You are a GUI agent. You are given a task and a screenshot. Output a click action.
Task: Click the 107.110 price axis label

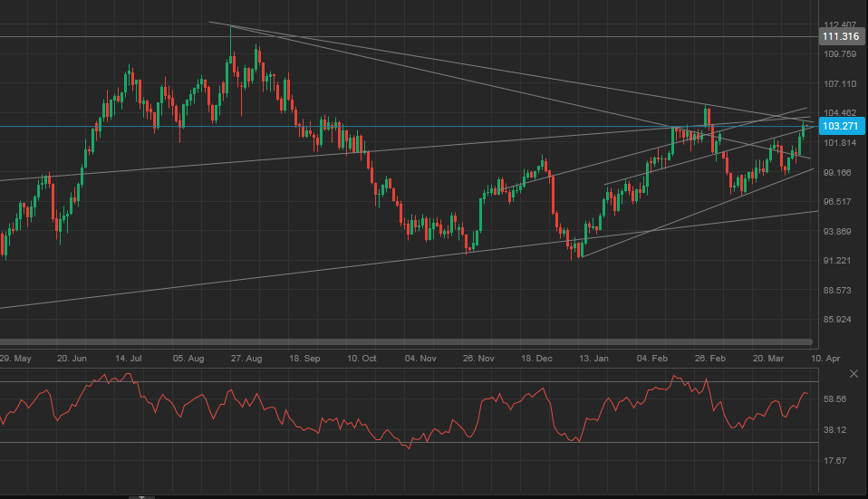click(840, 83)
